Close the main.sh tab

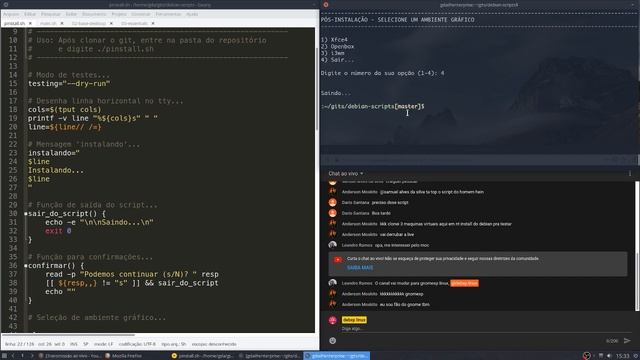tap(62, 23)
